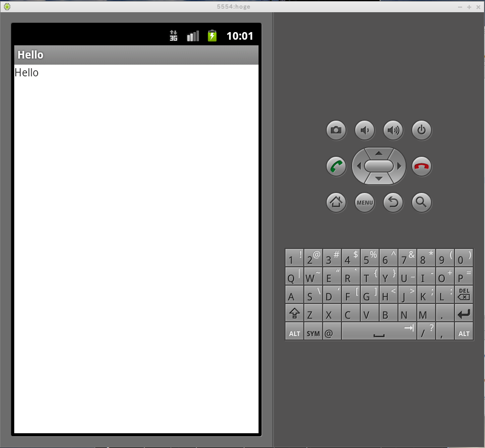Tap the comma key
The width and height of the screenshot is (485, 448).
445,331
